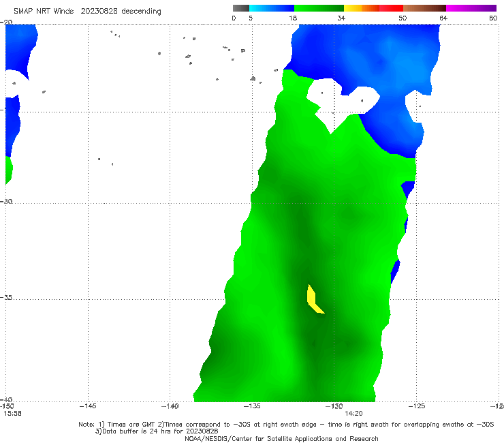The width and height of the screenshot is (504, 443).
Task: Click the cyan-blue segment of the color bar
Action: 272,8
